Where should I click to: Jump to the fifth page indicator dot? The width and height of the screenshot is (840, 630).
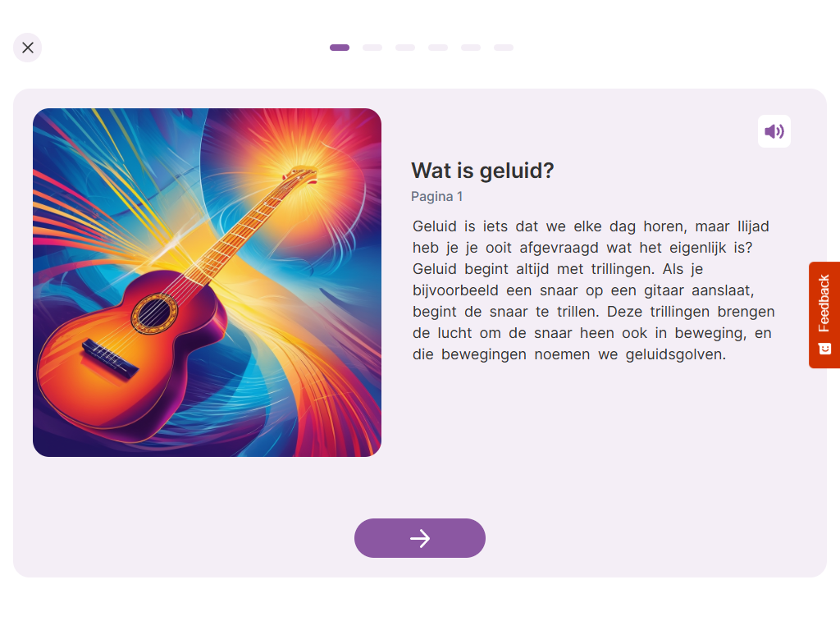(471, 48)
